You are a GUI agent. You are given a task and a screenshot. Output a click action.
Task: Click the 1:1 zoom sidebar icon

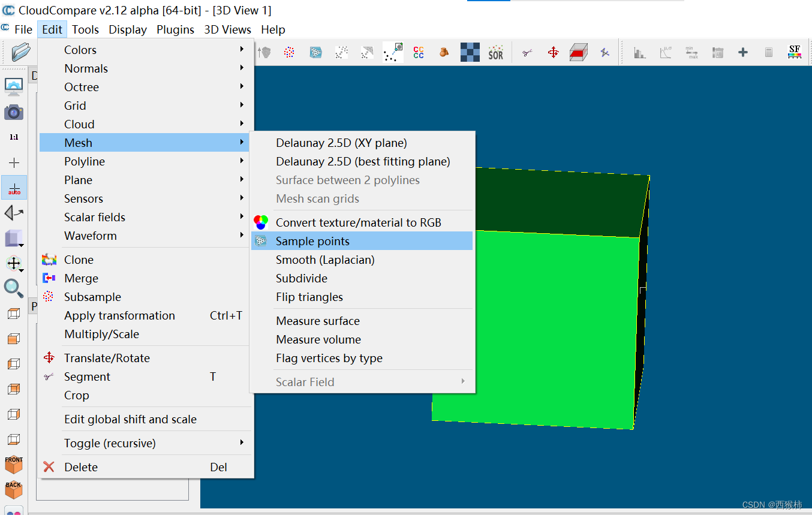tap(14, 137)
